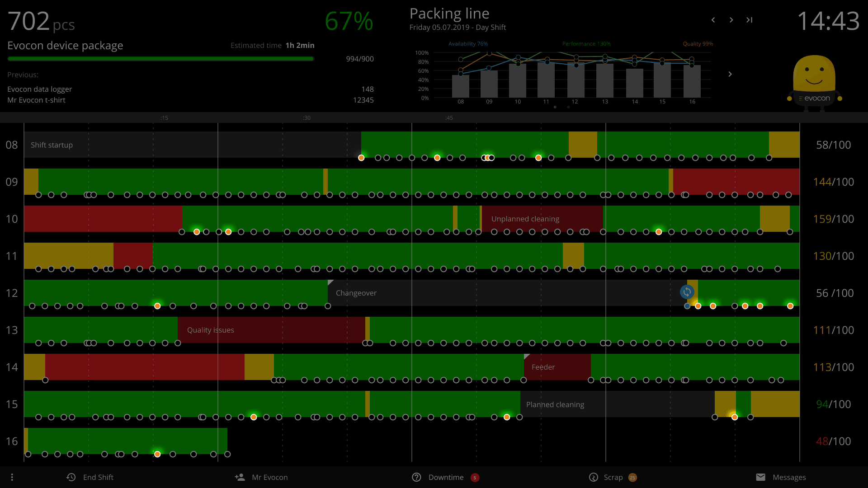Open the three-dot options menu

click(12, 477)
